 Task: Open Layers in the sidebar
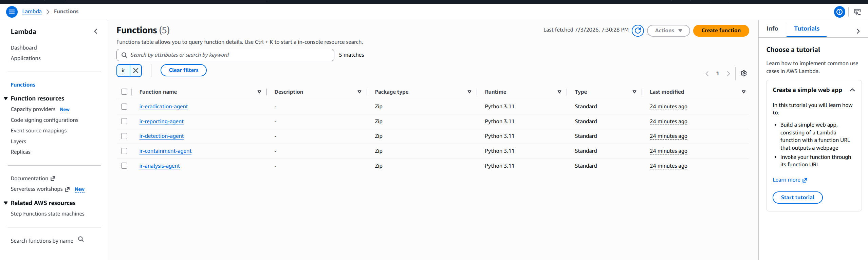point(18,142)
